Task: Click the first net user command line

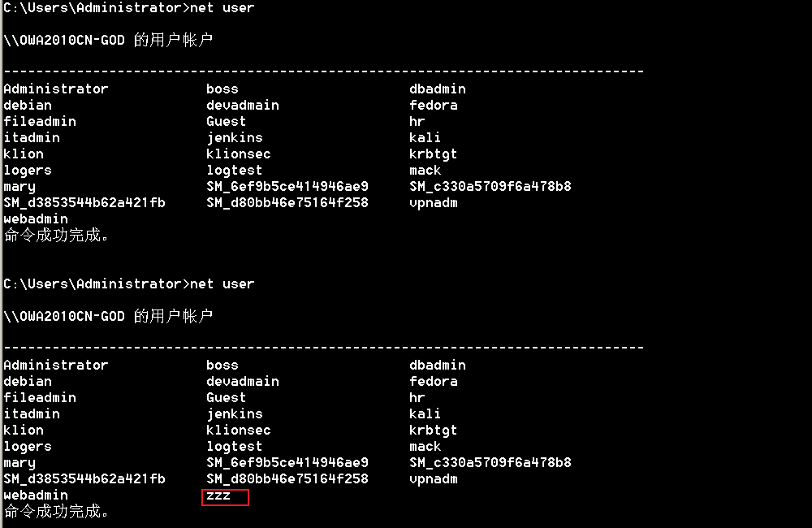Action: (x=129, y=8)
